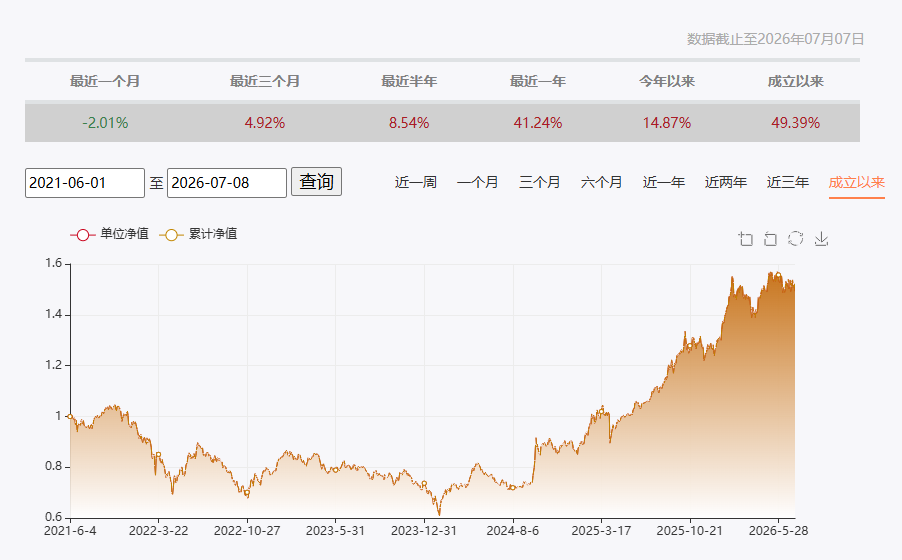Click the start date field 2021-06-01

coord(85,183)
